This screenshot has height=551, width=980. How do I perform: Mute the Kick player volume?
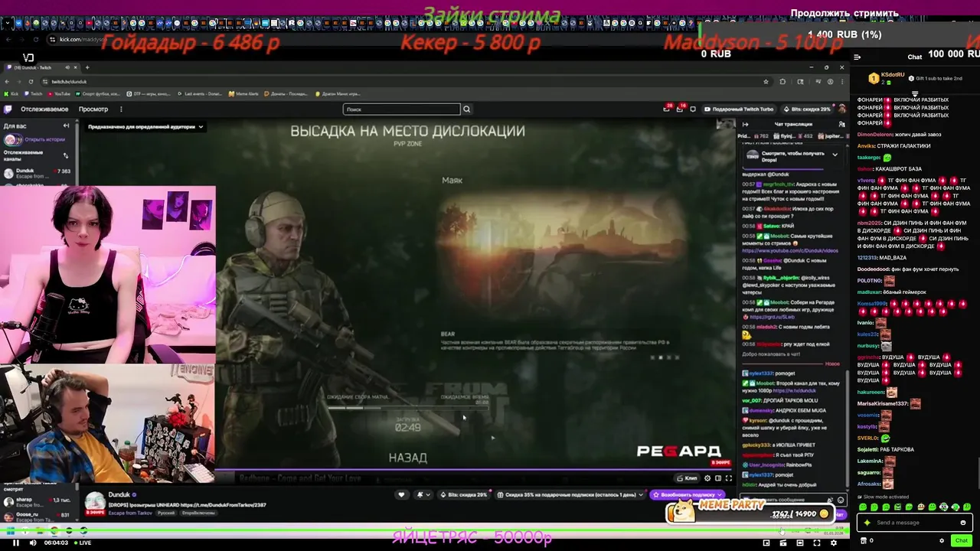click(32, 543)
